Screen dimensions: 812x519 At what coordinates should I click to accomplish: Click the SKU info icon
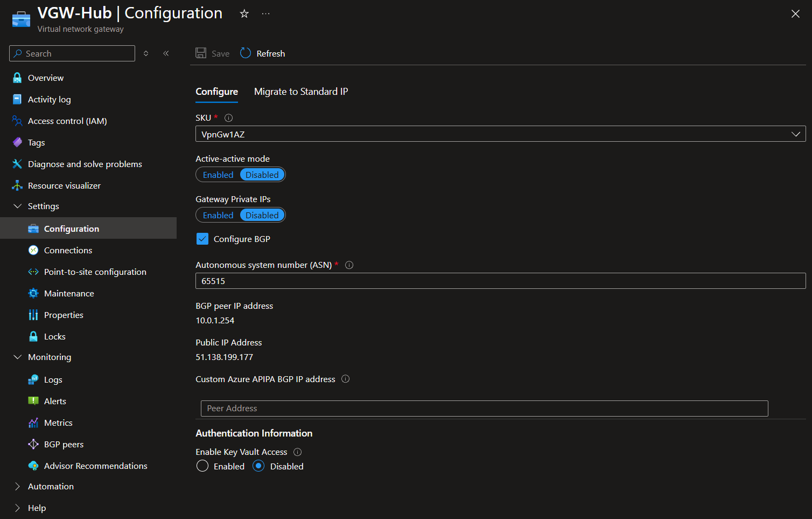(x=228, y=117)
